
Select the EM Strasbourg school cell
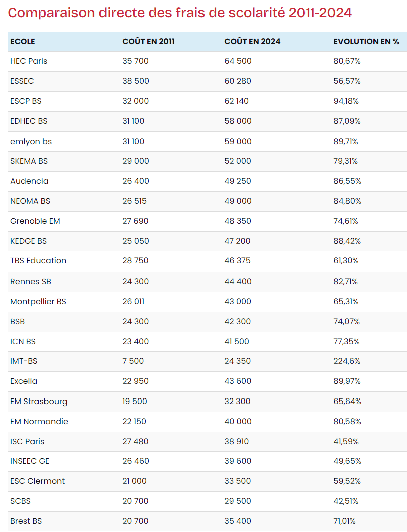click(39, 402)
